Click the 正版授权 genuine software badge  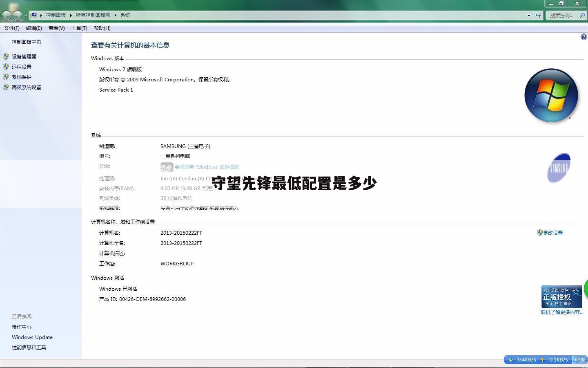[562, 296]
